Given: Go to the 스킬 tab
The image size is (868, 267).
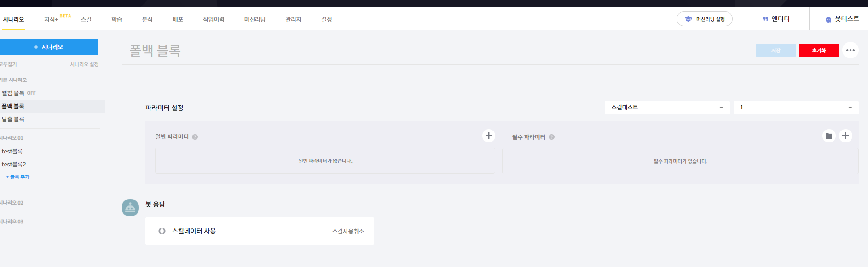Looking at the screenshot, I should (86, 19).
